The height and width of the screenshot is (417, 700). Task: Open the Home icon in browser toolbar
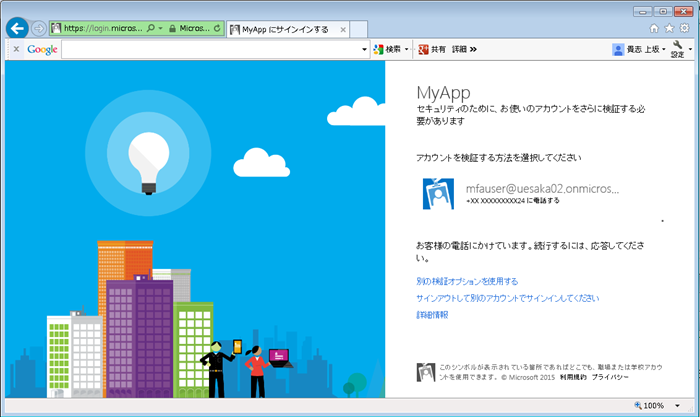point(654,29)
